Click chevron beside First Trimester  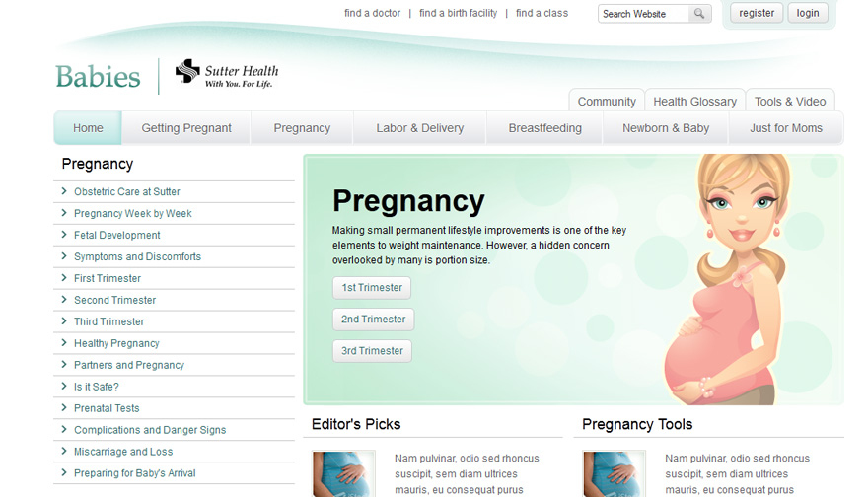tap(64, 278)
